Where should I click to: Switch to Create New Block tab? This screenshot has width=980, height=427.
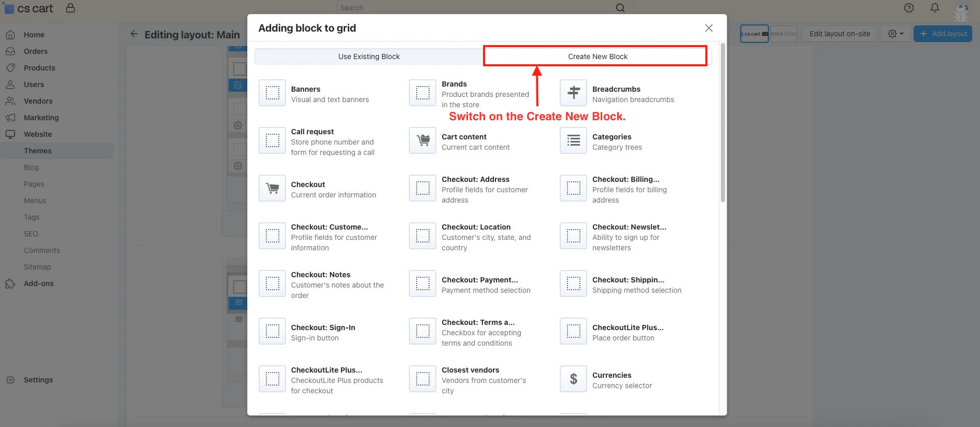[597, 56]
